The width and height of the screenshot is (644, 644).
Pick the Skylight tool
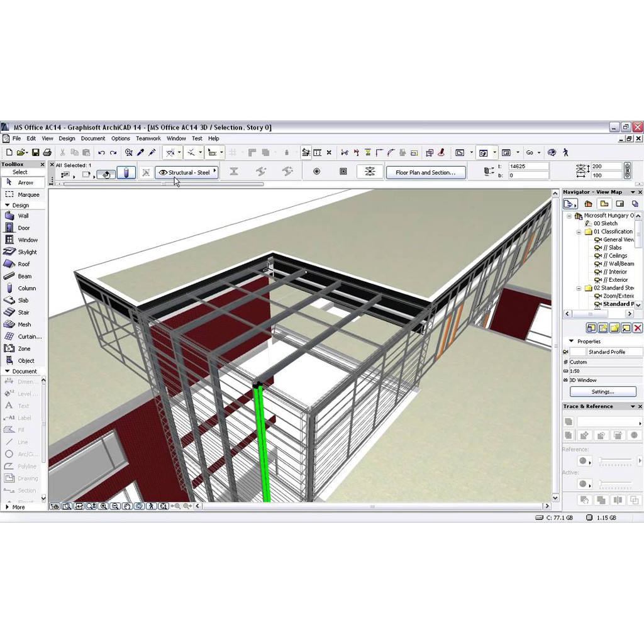coord(23,252)
